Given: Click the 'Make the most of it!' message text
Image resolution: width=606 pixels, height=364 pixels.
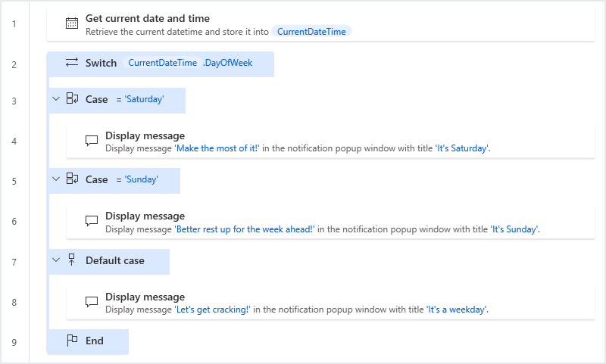Looking at the screenshot, I should 217,148.
